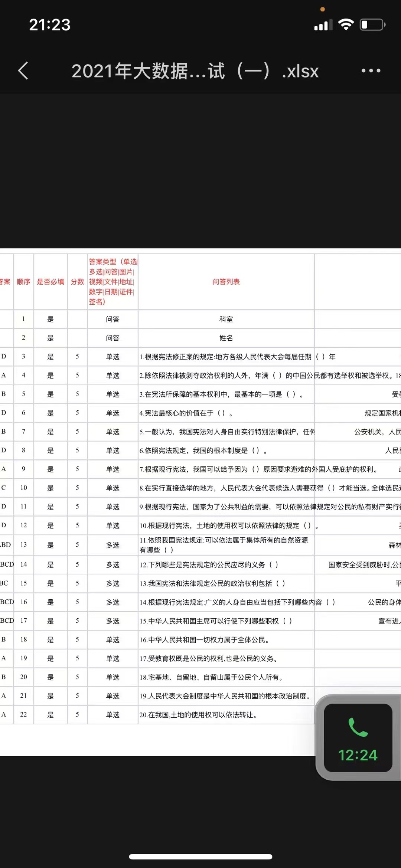Viewport: 401px width, 868px height.
Task: Select the 是否必填 column header
Action: [50, 282]
